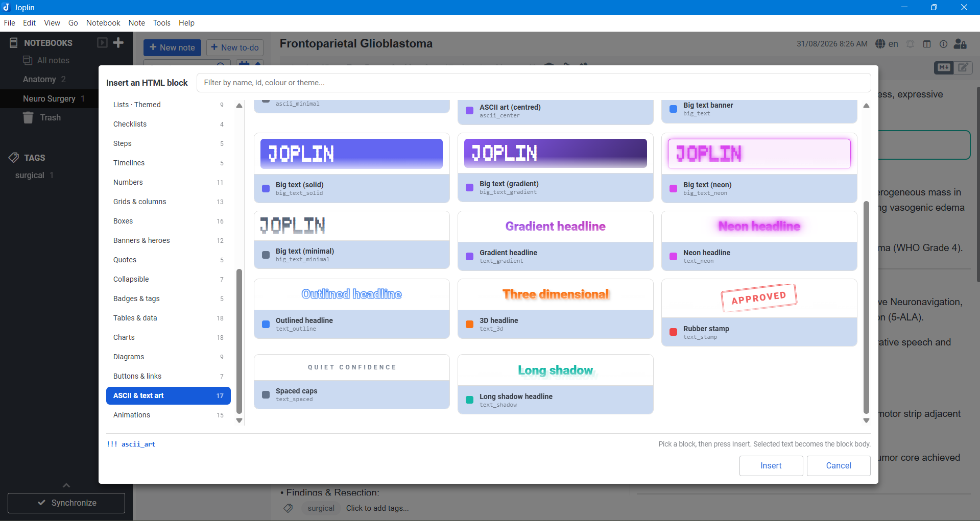Select the Outlined headline block preview
Screen dimensions: 980x521
point(351,294)
